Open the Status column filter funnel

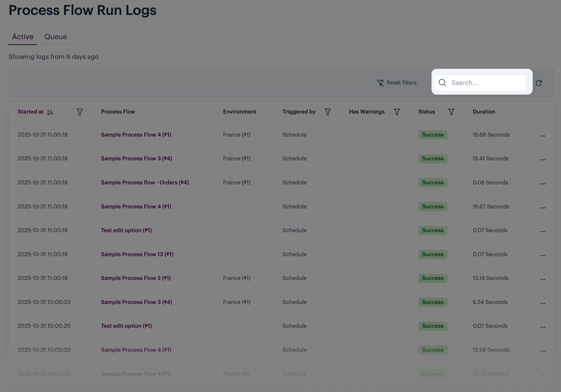[451, 112]
